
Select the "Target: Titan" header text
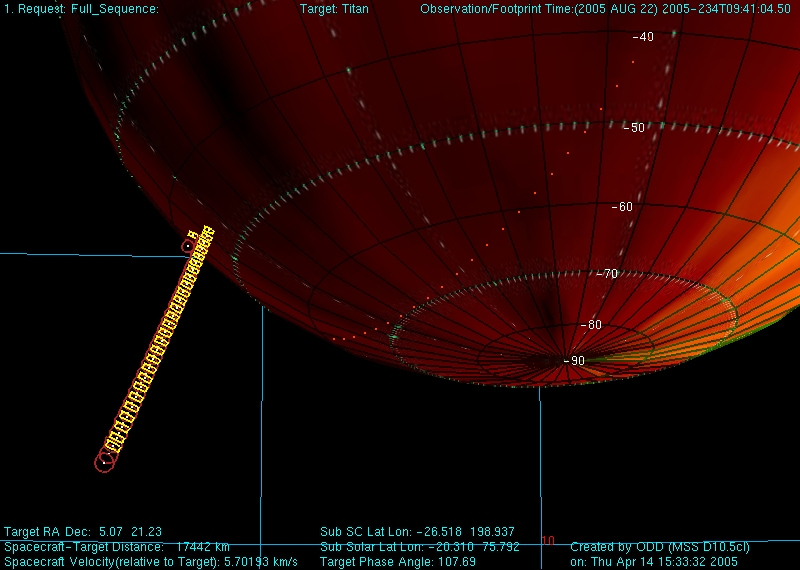(334, 9)
